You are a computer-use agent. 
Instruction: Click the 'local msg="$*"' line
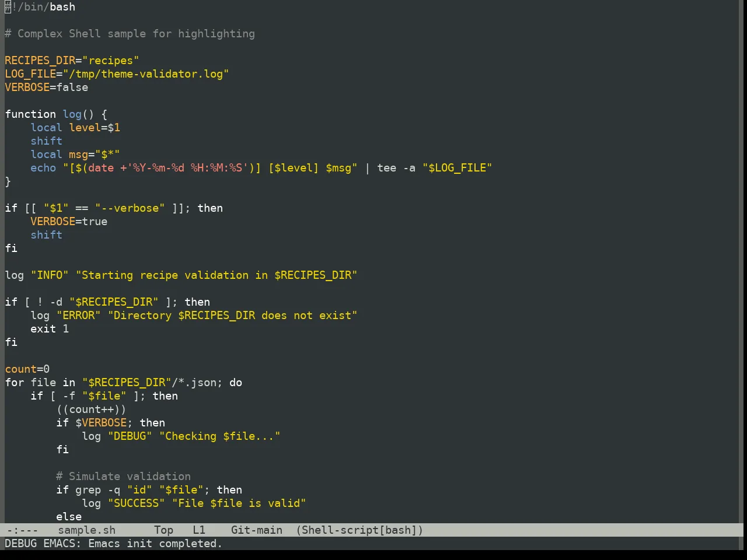click(x=75, y=155)
